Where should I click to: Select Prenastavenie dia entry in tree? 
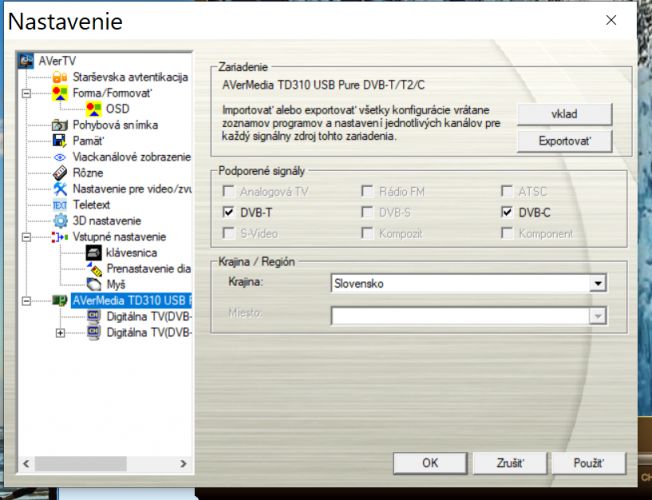tap(148, 269)
